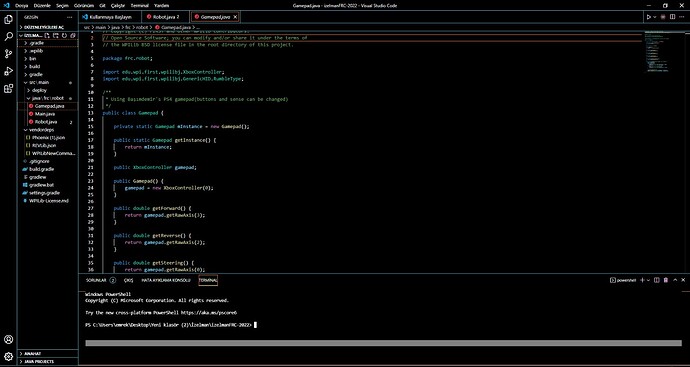Run the Java file with play icon
This screenshot has width=690, height=367.
[x=649, y=17]
